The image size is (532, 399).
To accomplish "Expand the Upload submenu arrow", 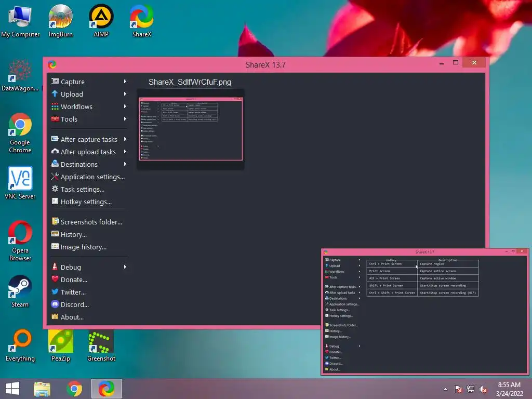I will 125,94.
